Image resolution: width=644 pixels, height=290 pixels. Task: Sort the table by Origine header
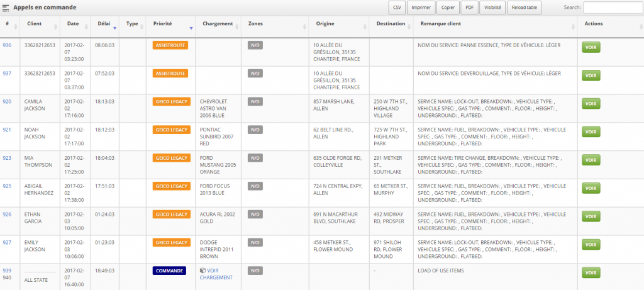coord(326,24)
